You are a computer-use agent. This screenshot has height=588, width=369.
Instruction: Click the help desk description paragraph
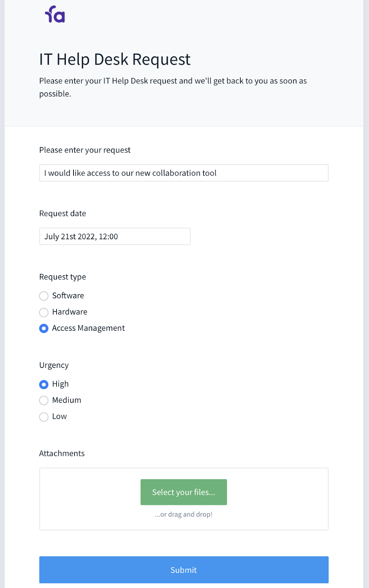tap(173, 87)
